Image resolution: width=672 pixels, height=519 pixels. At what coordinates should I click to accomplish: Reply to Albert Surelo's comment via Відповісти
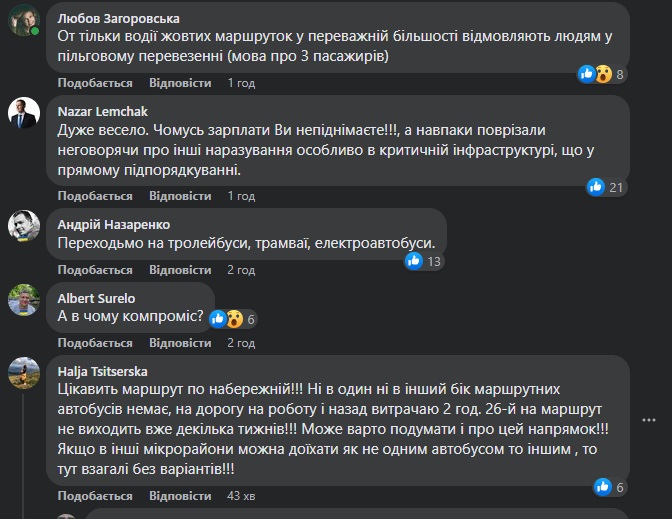point(180,343)
